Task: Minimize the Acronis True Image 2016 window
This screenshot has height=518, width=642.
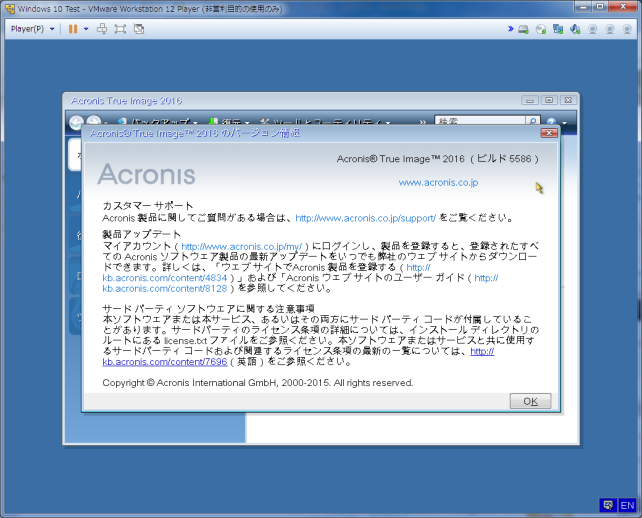Action: click(530, 100)
